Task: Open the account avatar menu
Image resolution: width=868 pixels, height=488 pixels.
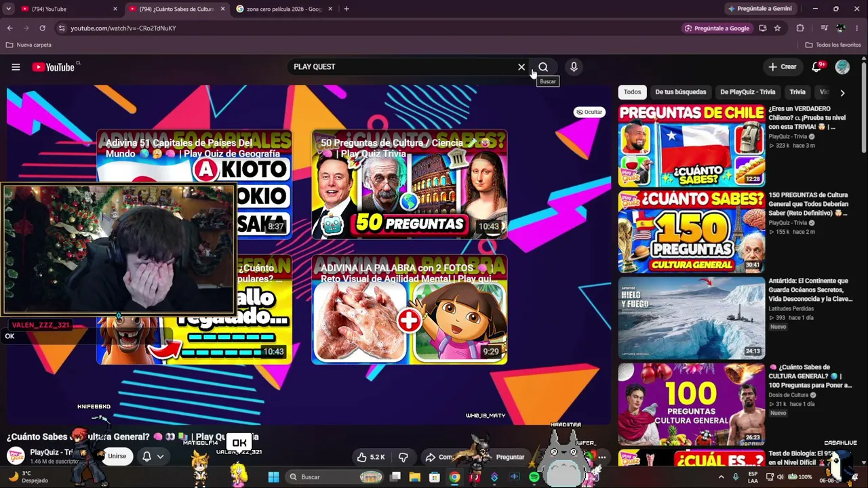Action: pyautogui.click(x=842, y=66)
